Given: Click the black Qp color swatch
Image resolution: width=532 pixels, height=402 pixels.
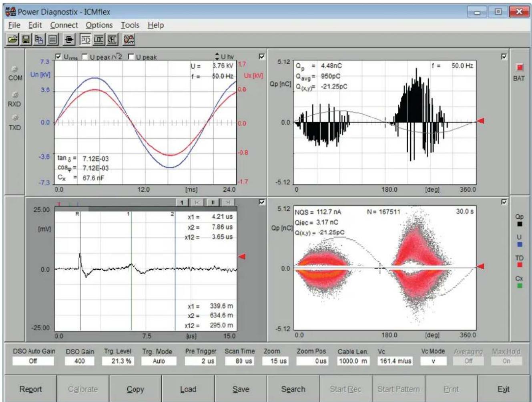Looking at the screenshot, I should (519, 224).
